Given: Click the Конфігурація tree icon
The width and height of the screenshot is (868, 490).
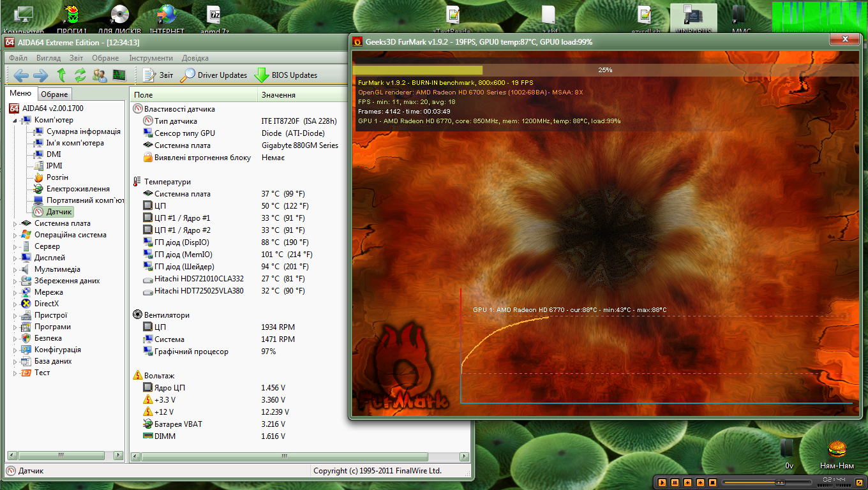Looking at the screenshot, I should [26, 350].
